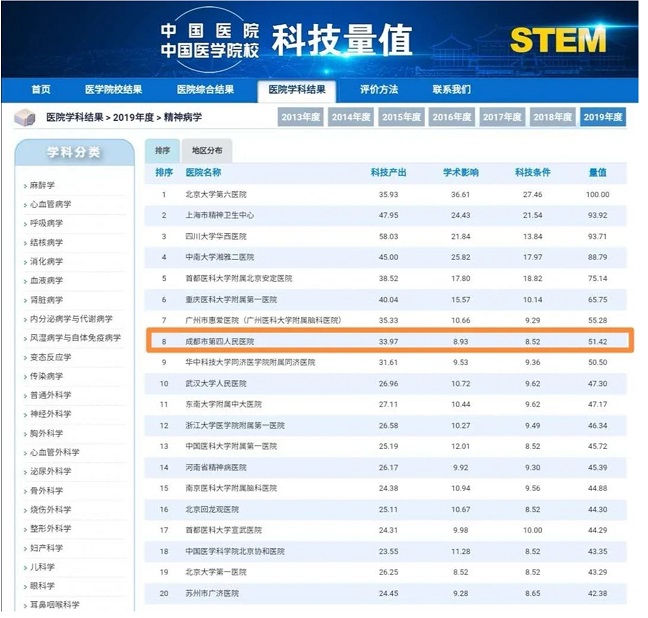Choose 呼吸病学 in the subject list
Image resolution: width=648 pixels, height=618 pixels.
(x=46, y=223)
